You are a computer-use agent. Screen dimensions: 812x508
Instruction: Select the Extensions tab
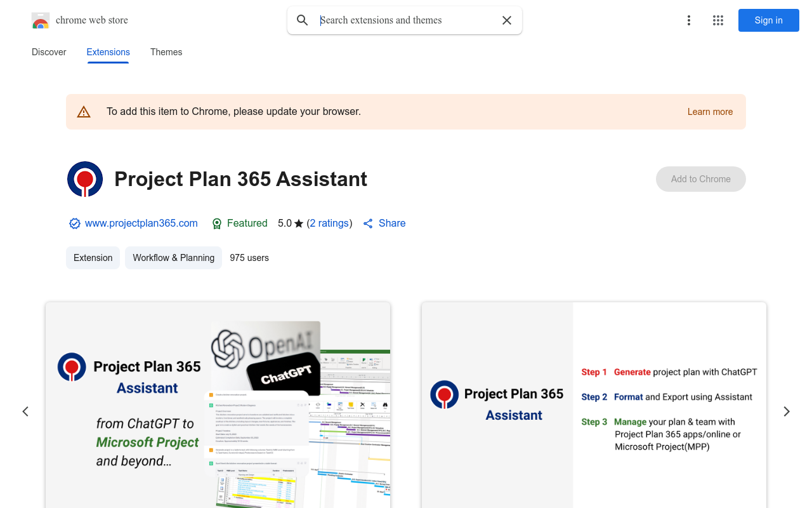tap(108, 52)
